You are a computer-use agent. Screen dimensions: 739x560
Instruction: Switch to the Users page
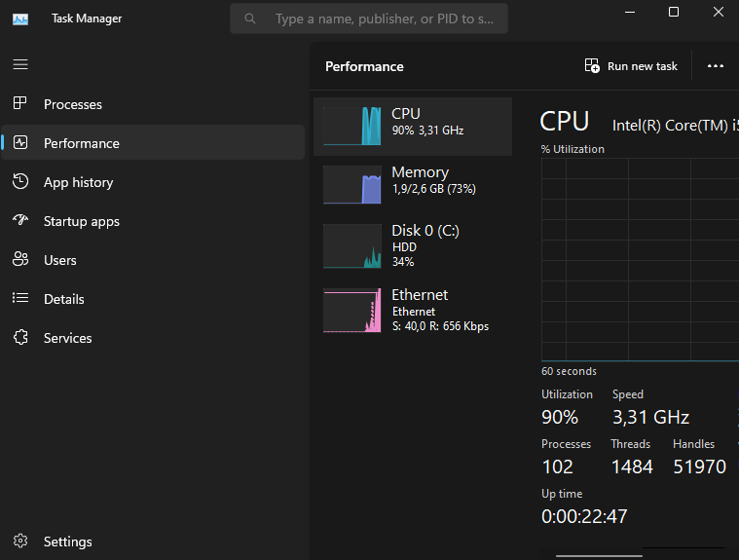click(x=153, y=260)
